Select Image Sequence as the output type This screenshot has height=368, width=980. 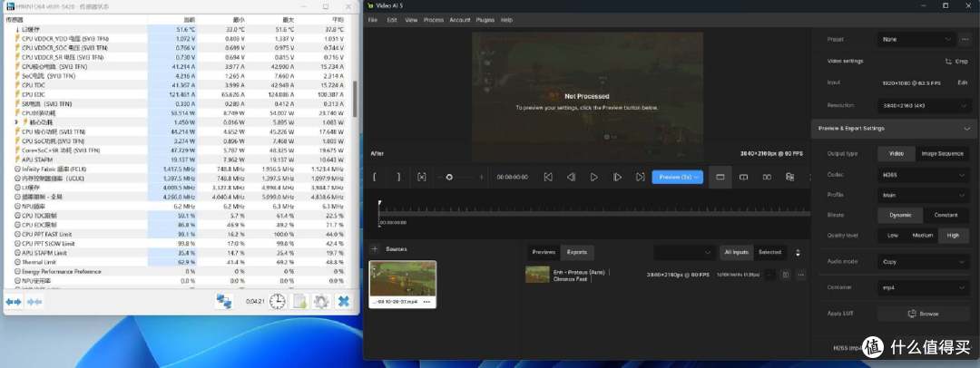click(x=943, y=153)
